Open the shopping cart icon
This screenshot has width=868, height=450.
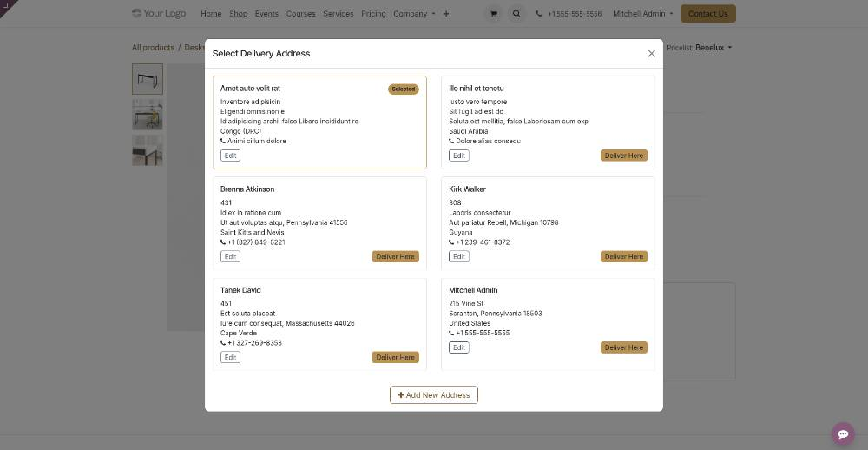click(493, 14)
